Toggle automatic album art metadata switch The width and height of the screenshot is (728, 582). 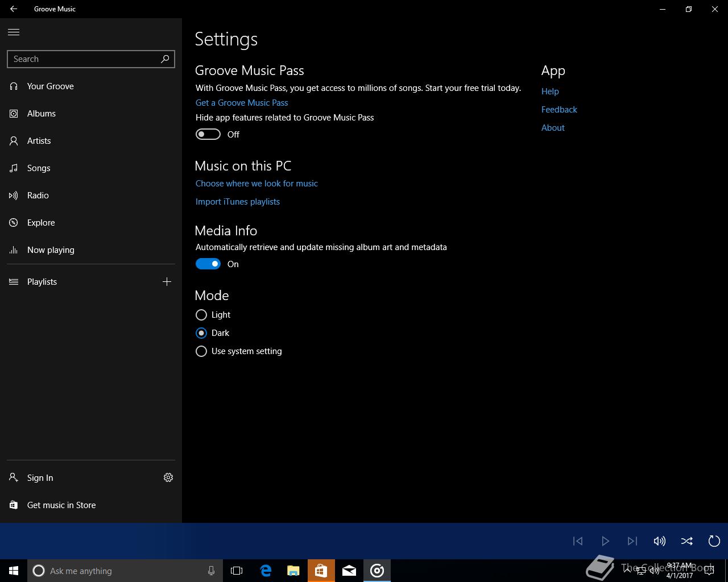(208, 264)
